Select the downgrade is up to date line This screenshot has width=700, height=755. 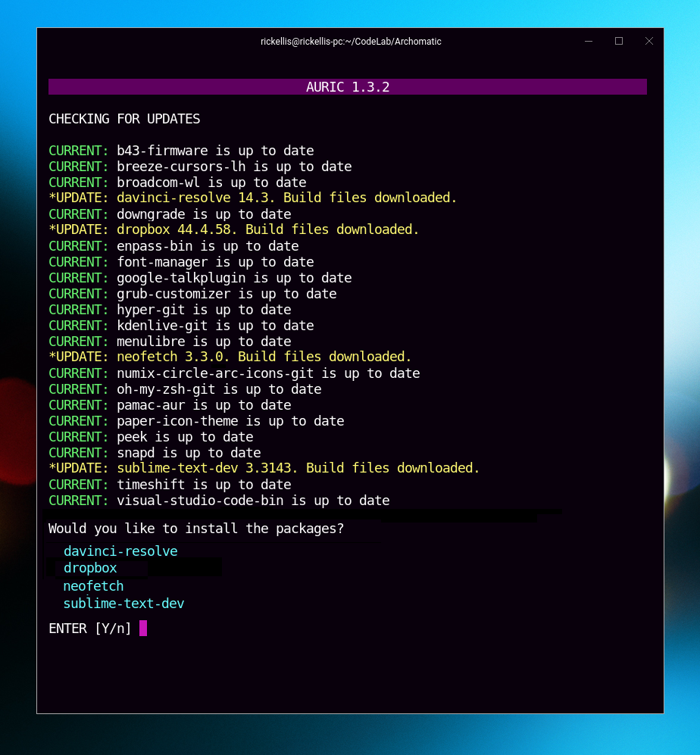[x=170, y=214]
